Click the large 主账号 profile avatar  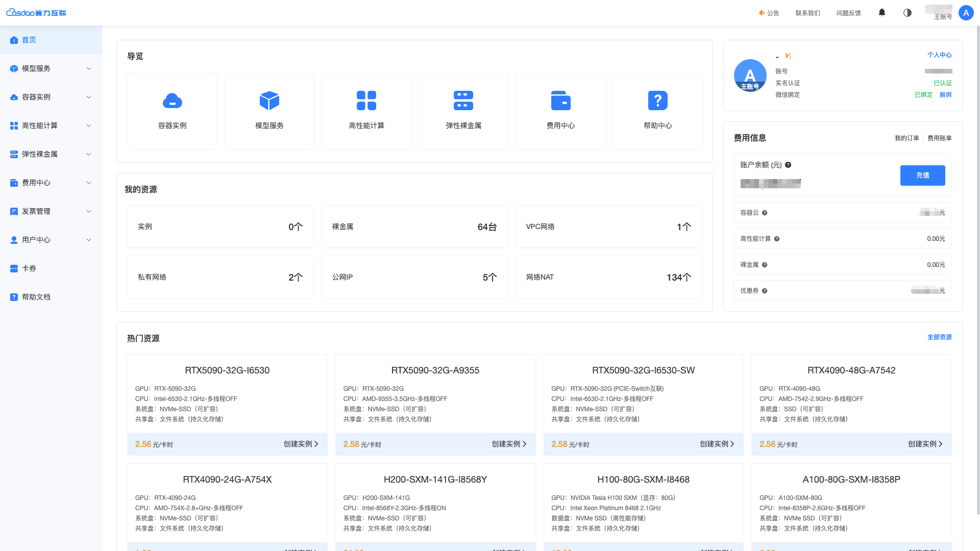750,76
